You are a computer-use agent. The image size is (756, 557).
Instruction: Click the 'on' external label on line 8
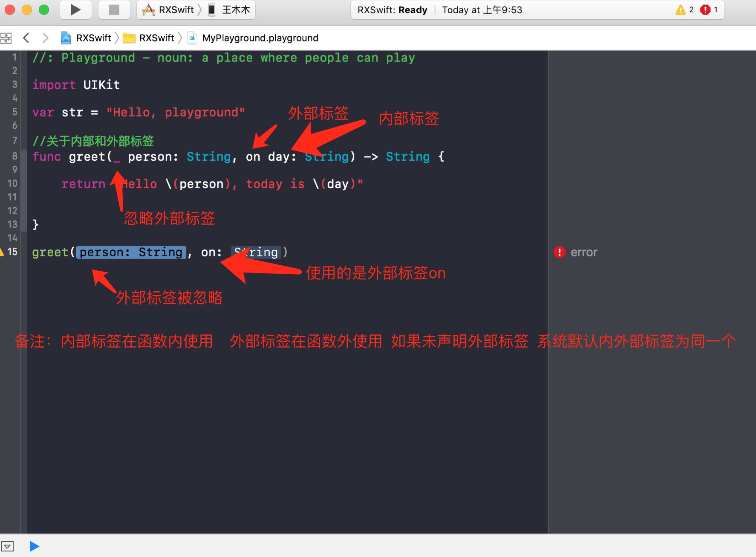(253, 157)
